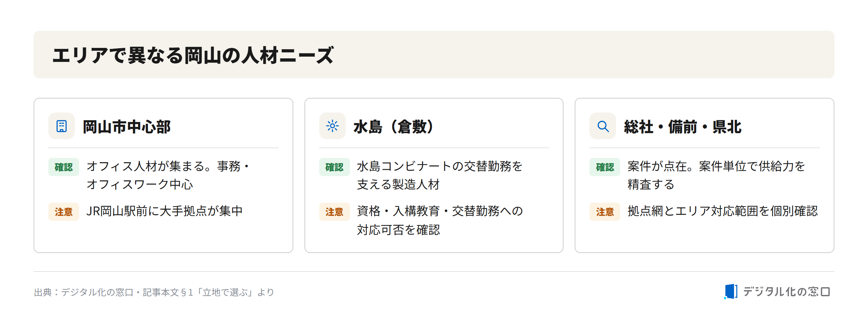This screenshot has width=868, height=332.
Task: Select the 岡山市中心部 card heading
Action: [x=127, y=127]
